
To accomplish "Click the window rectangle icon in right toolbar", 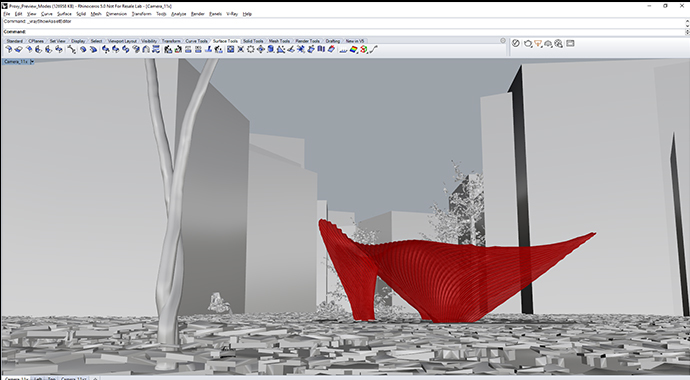I will click(x=570, y=44).
